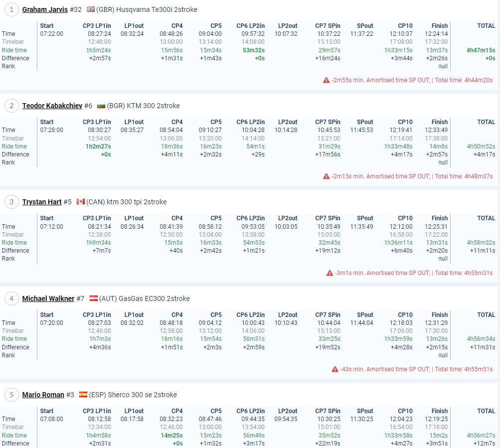
Task: Click the rank 5 circle badge
Action: (11, 395)
